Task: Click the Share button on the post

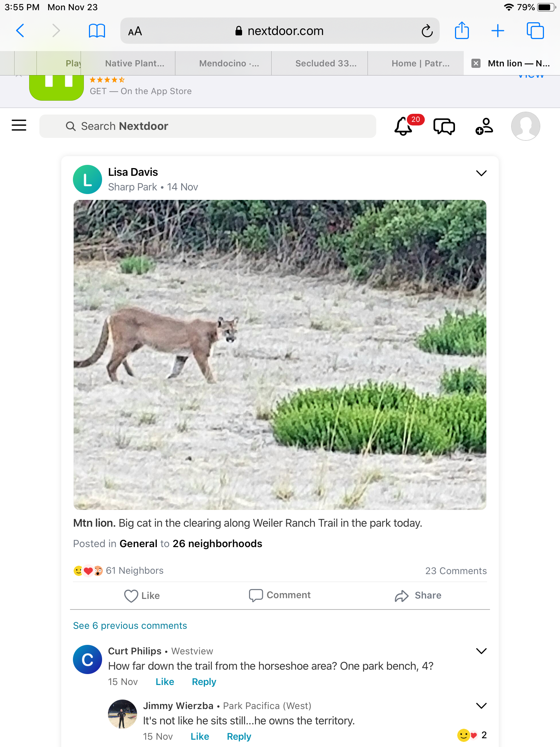Action: click(x=418, y=595)
